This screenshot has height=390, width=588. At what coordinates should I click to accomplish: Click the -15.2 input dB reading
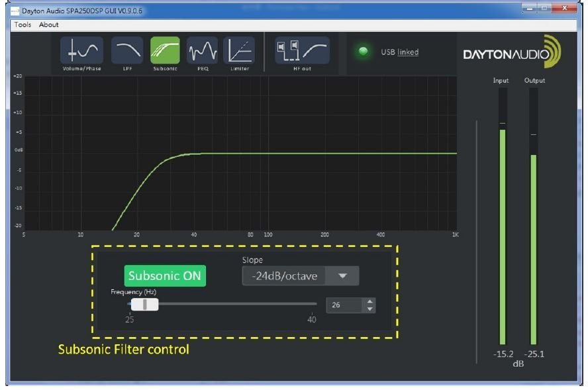(x=503, y=354)
